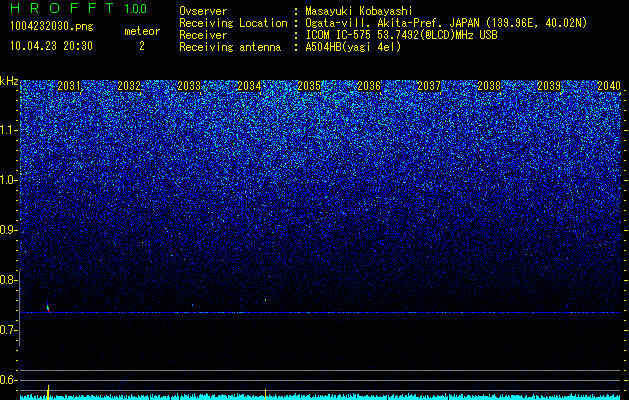Click the red-green meteor echo near 2031

pos(48,307)
